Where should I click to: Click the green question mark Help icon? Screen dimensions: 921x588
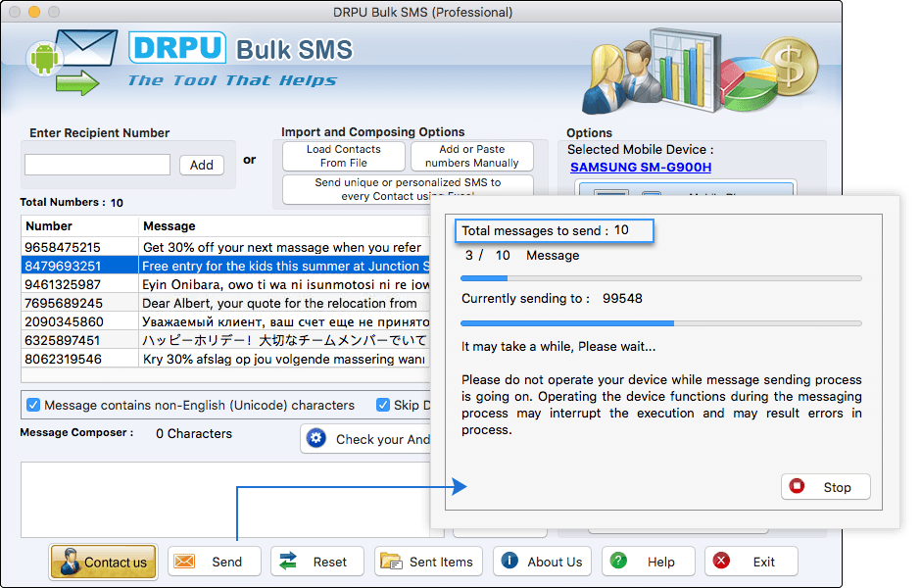pos(618,561)
